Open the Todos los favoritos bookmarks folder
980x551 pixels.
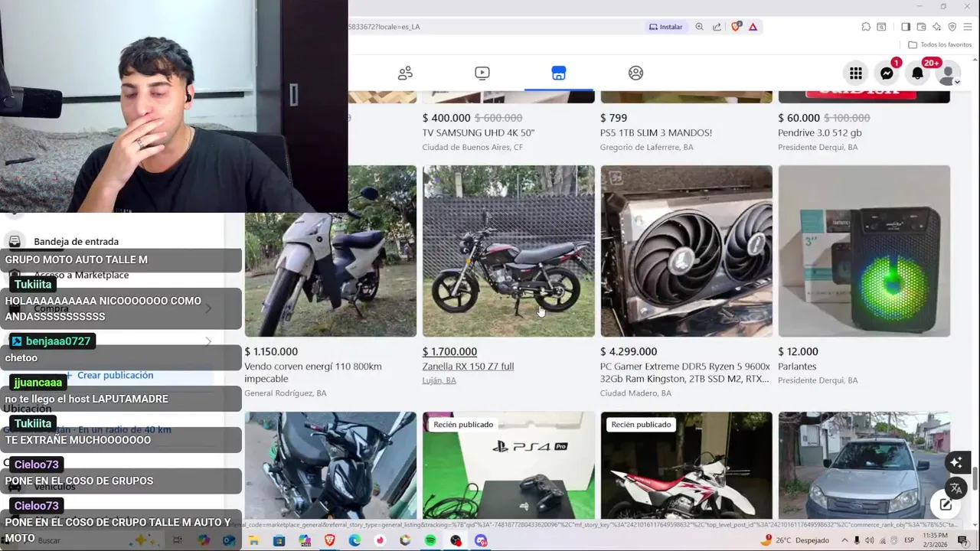[x=941, y=45]
